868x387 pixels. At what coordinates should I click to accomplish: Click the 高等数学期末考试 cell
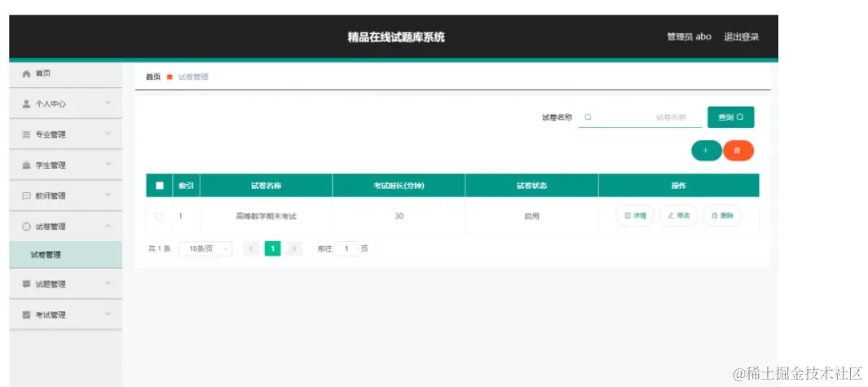coord(267,217)
